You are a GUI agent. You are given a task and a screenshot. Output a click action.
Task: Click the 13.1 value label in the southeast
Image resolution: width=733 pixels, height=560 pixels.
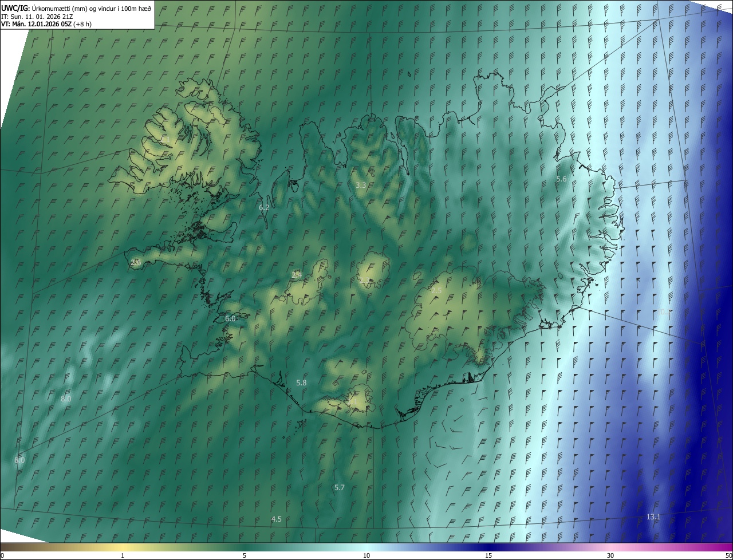pyautogui.click(x=653, y=517)
